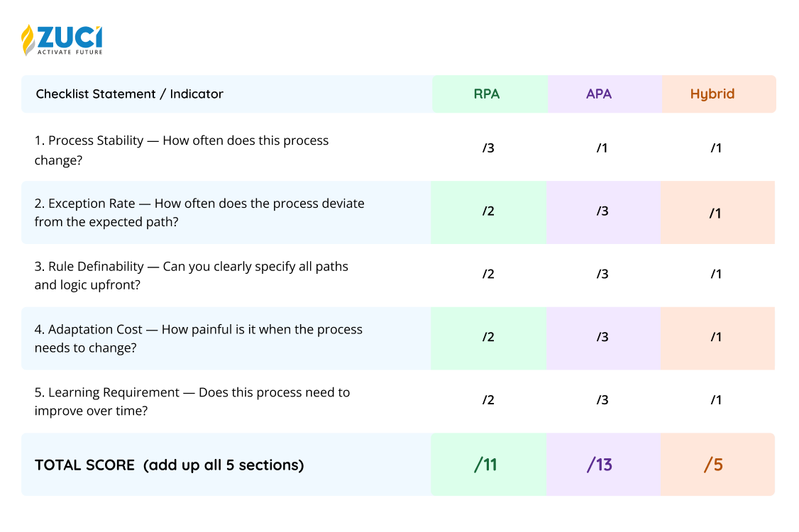
Task: Click APA score /1 for Process Stability
Action: coord(602,148)
